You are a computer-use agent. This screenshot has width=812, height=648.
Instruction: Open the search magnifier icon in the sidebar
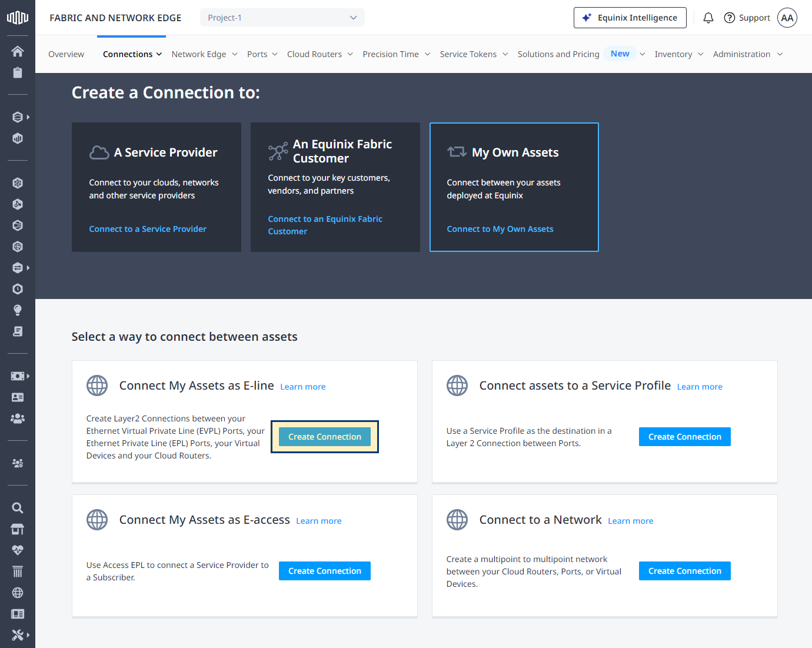(x=18, y=508)
